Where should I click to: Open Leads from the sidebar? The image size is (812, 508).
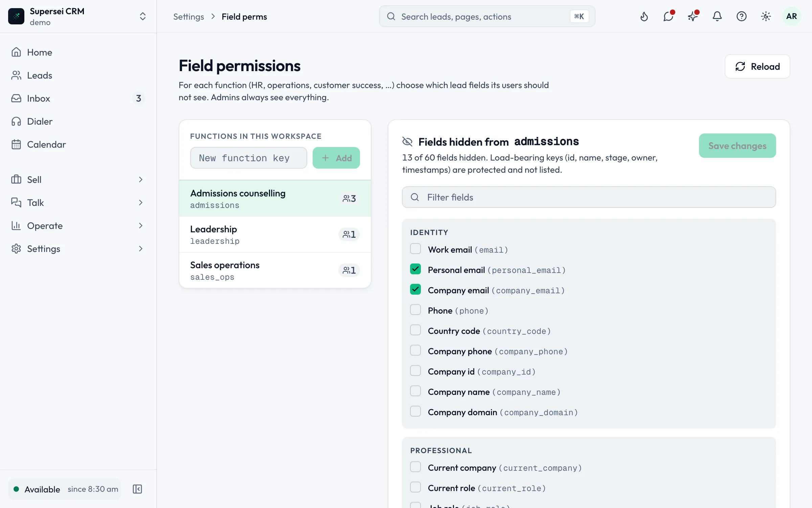78,75
